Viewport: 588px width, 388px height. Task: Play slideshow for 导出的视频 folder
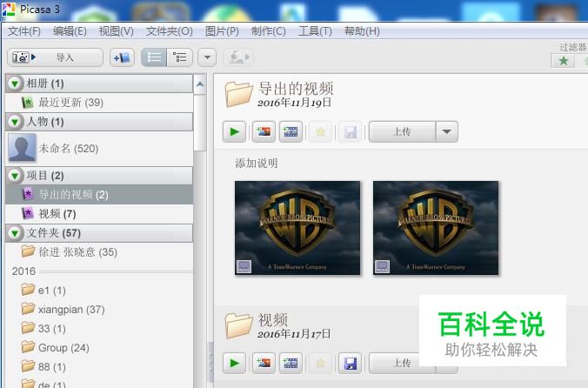point(234,131)
